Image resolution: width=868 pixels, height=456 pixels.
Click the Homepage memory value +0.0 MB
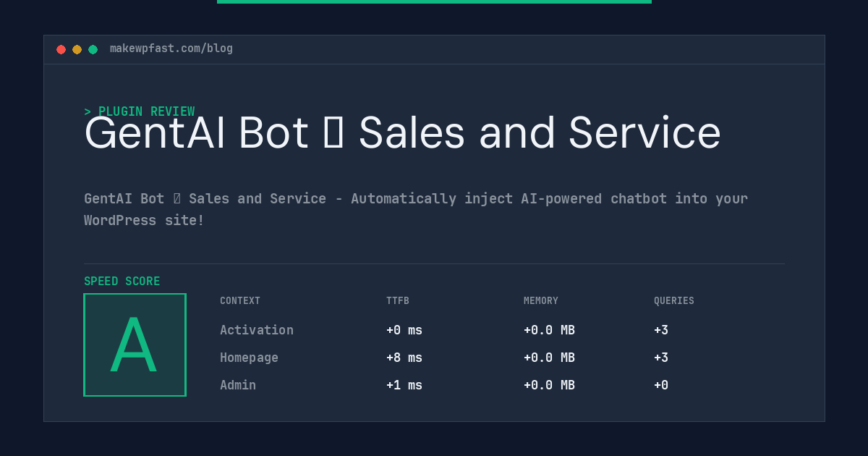click(549, 358)
